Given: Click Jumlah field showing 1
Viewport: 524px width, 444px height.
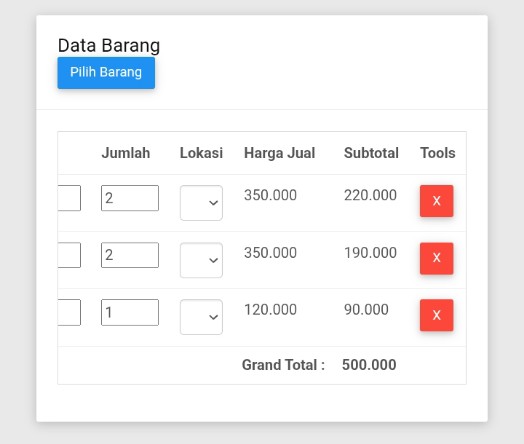Looking at the screenshot, I should [130, 312].
